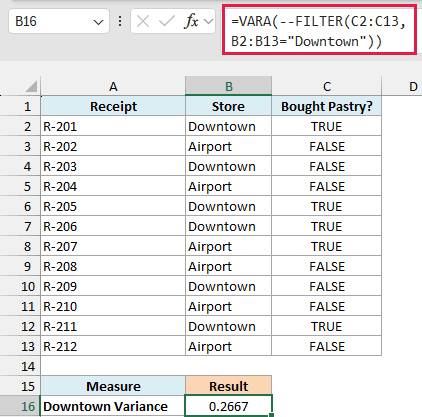Click the Select All corner triangle
The height and width of the screenshot is (417, 422).
coord(31,86)
